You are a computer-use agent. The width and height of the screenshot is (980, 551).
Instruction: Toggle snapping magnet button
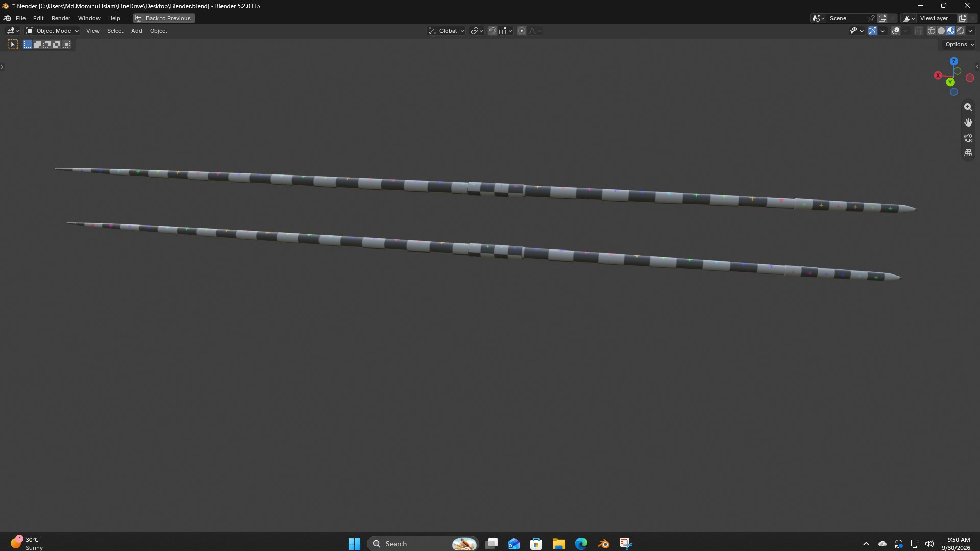click(x=493, y=31)
